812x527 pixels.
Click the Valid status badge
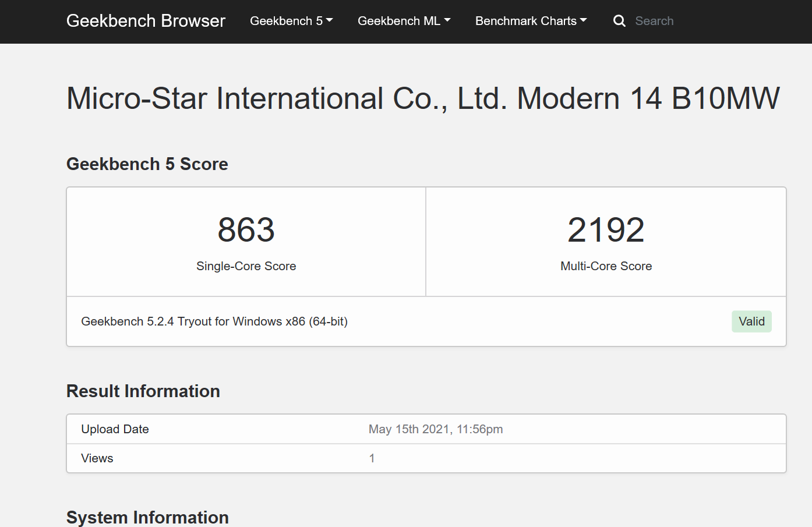tap(751, 321)
